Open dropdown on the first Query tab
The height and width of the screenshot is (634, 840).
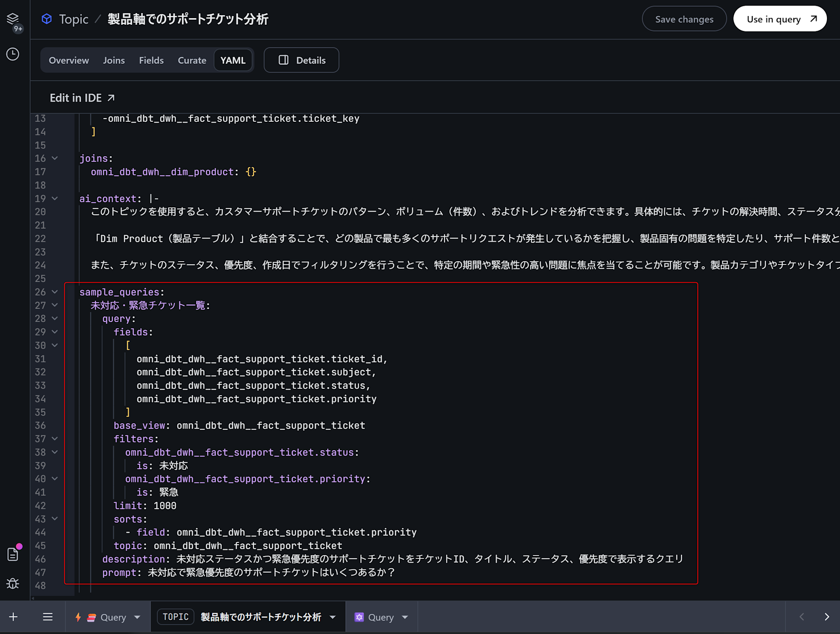click(137, 617)
